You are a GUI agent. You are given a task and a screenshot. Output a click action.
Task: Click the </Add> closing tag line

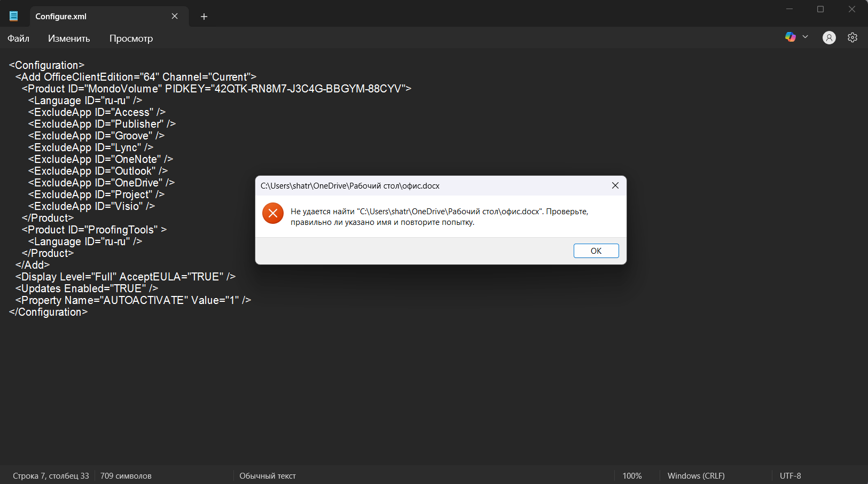[x=33, y=265]
